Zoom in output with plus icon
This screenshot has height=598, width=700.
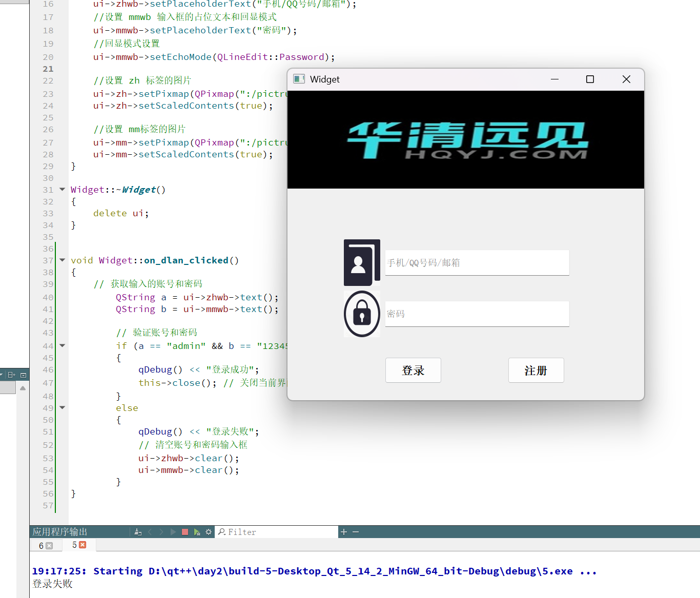pos(344,532)
